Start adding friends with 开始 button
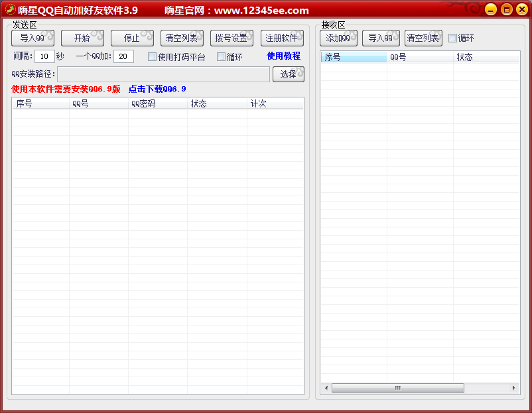 coord(82,38)
